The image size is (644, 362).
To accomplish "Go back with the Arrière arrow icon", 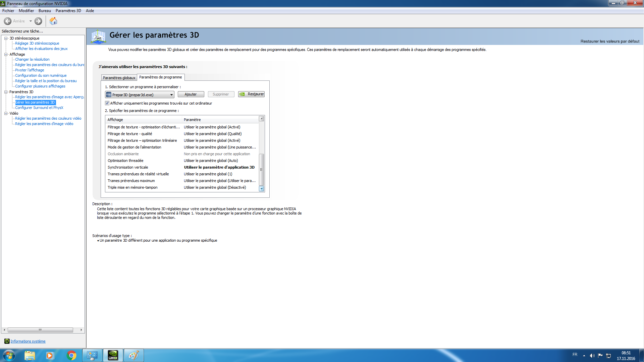I will [7, 21].
